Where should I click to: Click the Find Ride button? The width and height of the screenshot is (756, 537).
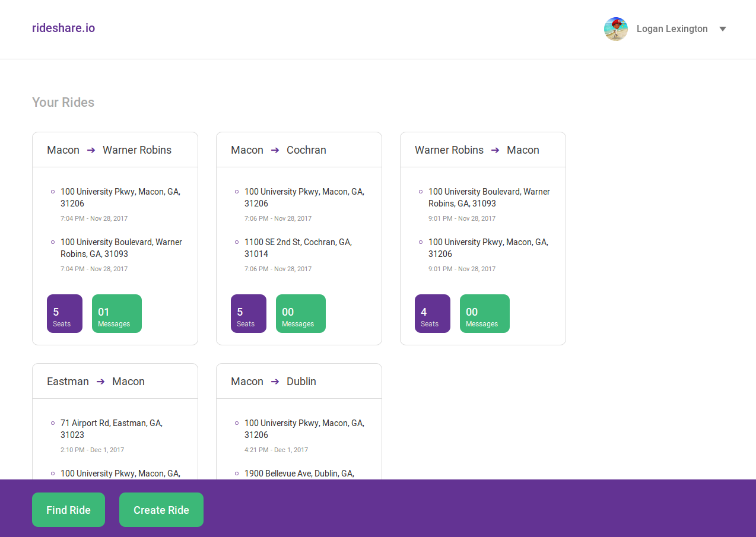pos(68,510)
